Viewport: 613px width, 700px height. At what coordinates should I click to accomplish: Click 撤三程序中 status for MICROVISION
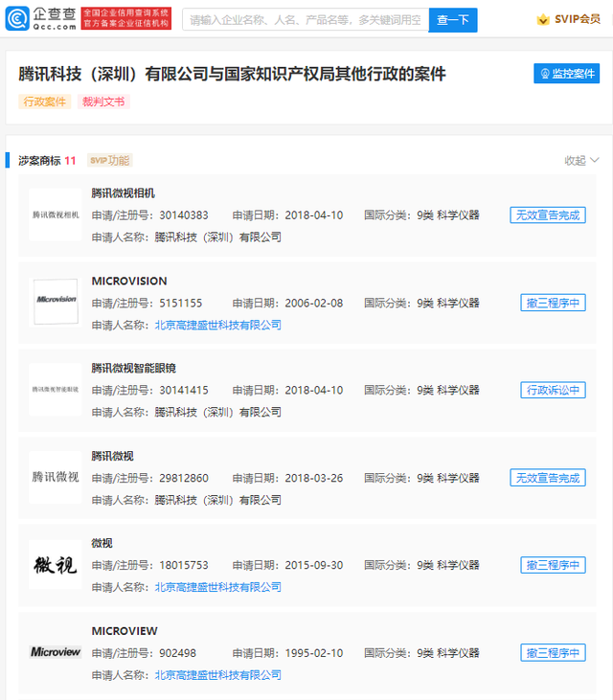pos(554,303)
